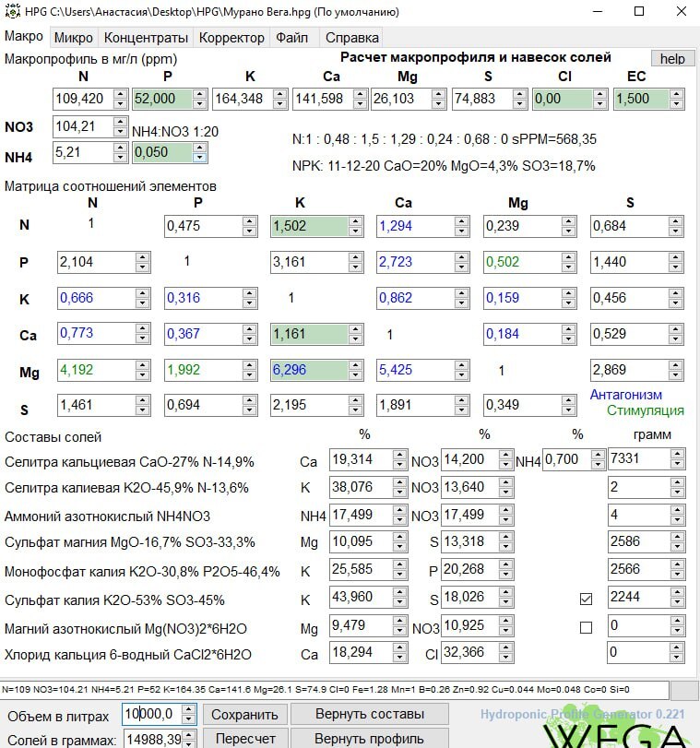Increase Селитра кальциевая grams with up arrow
Viewport: 700px width, 748px height.
pos(677,454)
